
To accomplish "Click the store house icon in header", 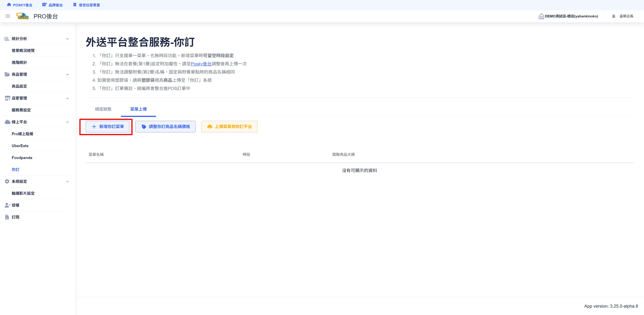I will [541, 16].
